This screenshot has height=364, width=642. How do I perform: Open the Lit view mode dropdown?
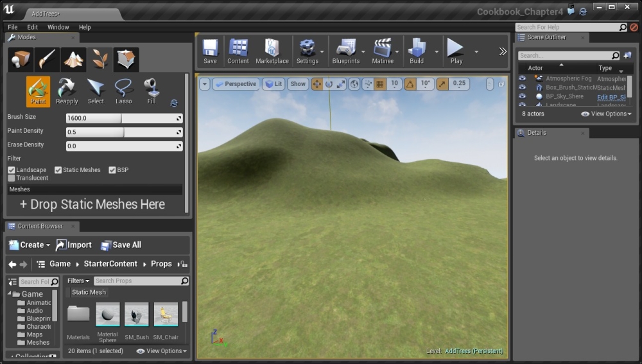point(273,84)
